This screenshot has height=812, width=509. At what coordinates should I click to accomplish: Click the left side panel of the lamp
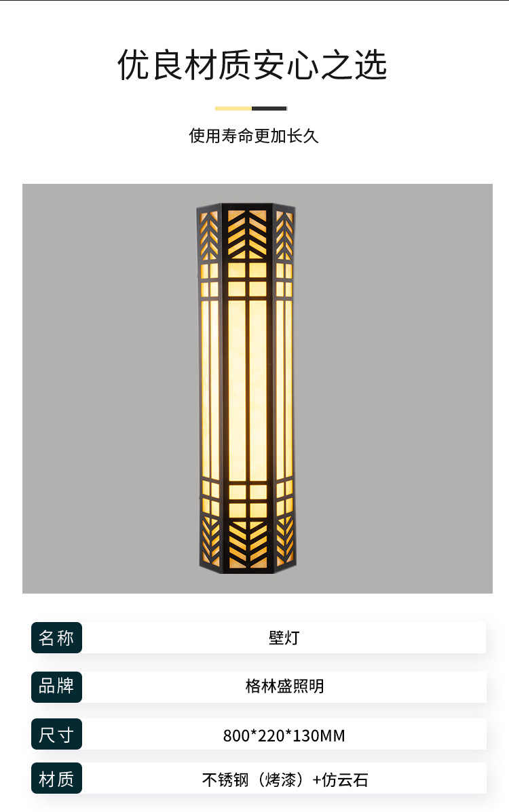point(210,389)
